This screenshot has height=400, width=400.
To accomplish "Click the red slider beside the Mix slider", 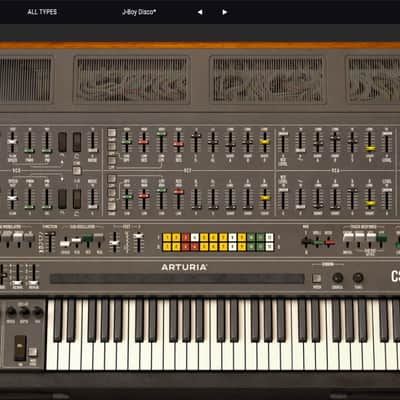I will tap(329, 242).
